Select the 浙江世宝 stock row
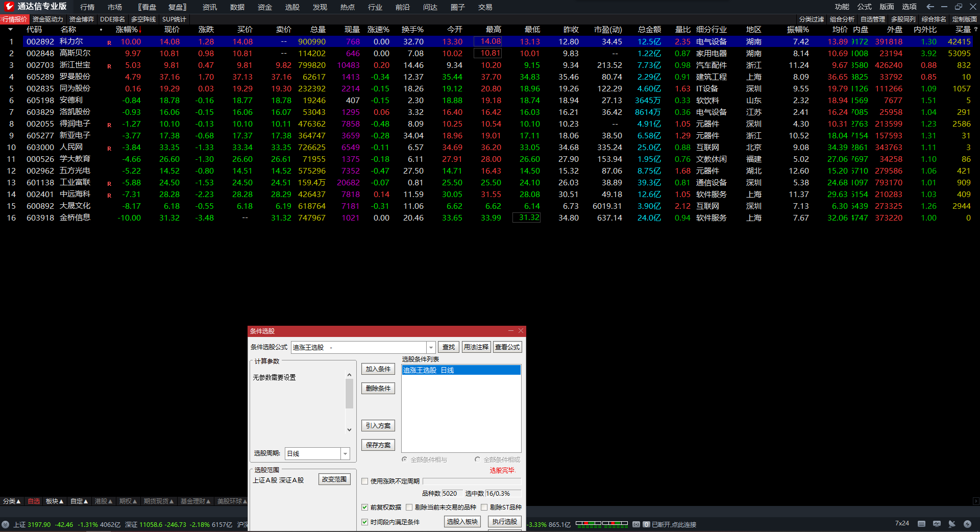The image size is (980, 532). pyautogui.click(x=75, y=65)
